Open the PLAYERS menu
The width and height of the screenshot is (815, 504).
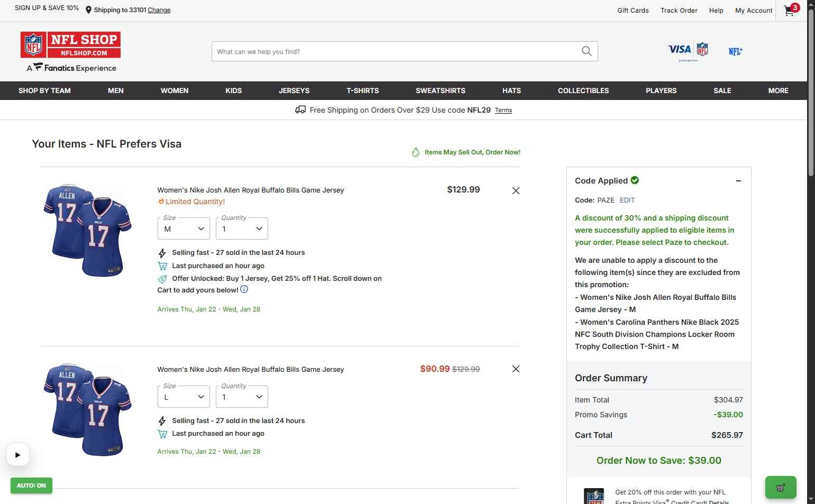pos(661,90)
